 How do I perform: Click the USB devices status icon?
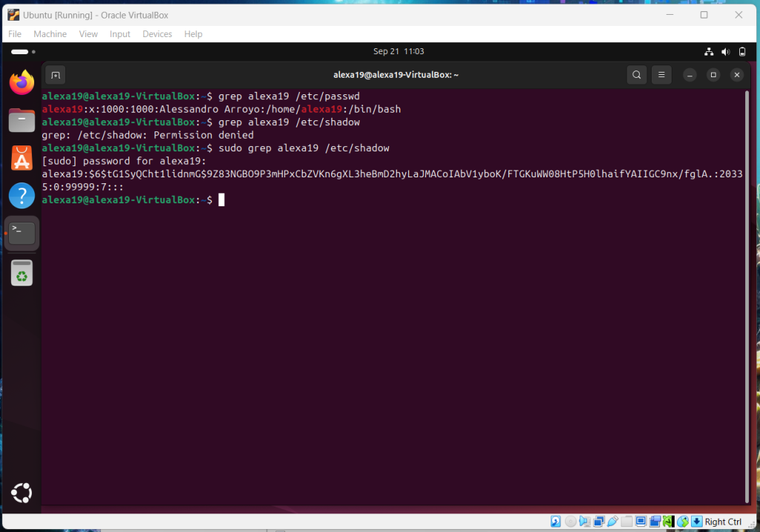tap(613, 522)
